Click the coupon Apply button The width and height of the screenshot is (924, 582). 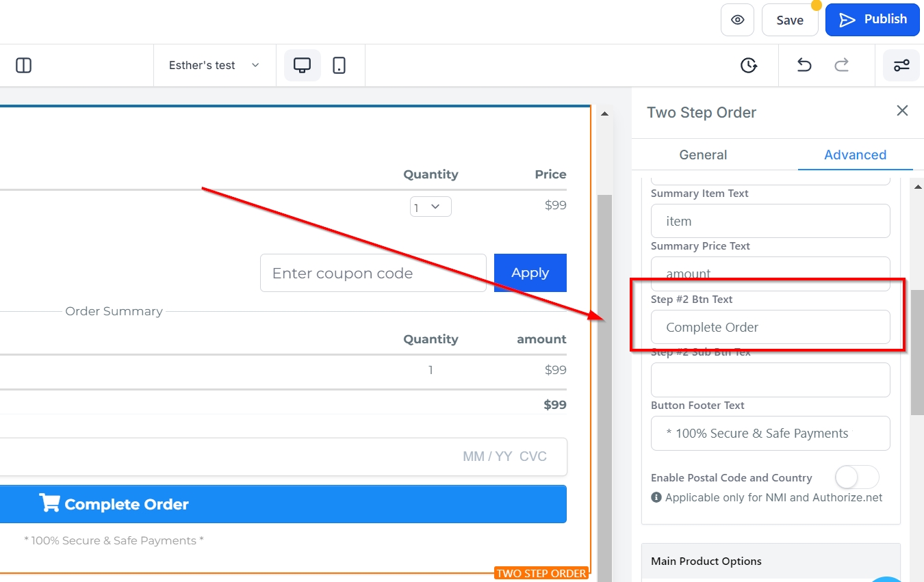[x=530, y=273]
